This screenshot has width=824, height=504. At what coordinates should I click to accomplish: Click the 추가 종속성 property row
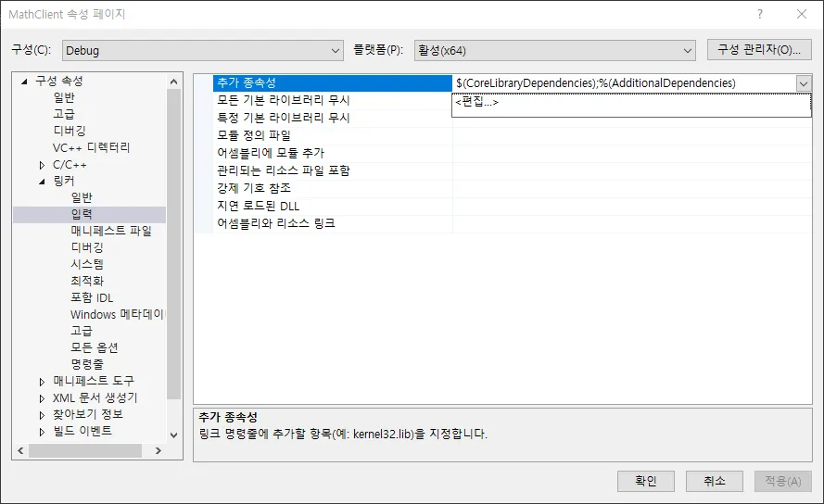pos(332,83)
